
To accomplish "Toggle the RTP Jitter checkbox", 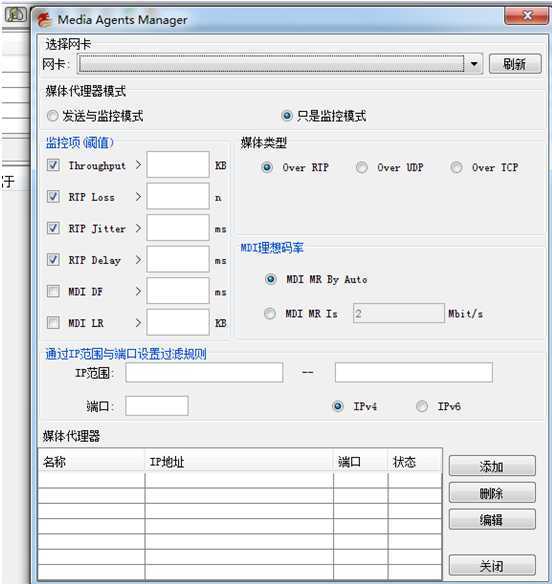I will (53, 228).
